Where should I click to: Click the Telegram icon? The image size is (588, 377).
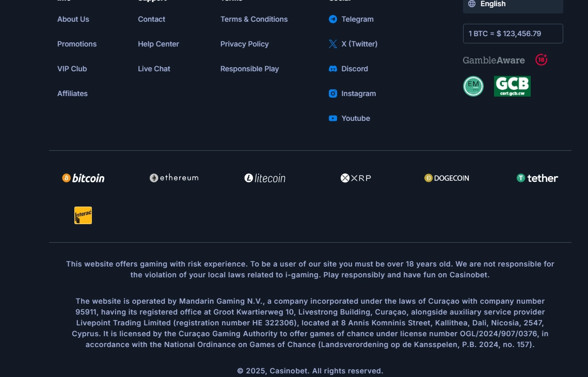[x=332, y=19]
